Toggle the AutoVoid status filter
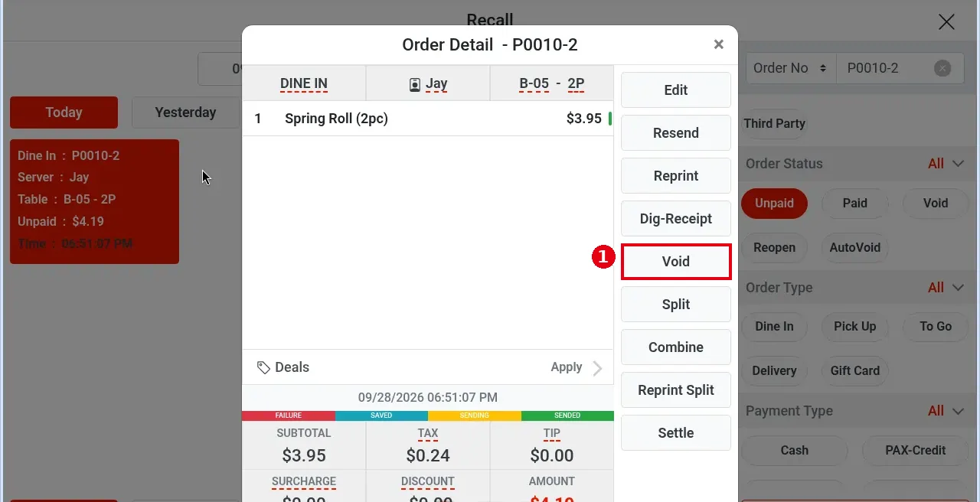Screen dimensions: 980x502 click(854, 247)
